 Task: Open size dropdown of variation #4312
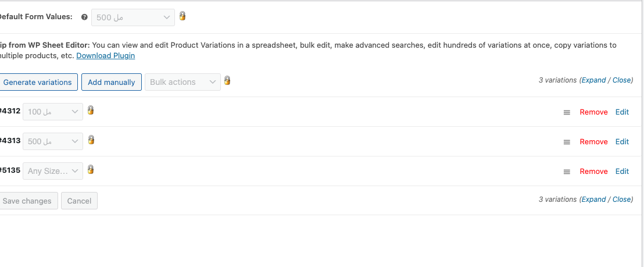(53, 112)
